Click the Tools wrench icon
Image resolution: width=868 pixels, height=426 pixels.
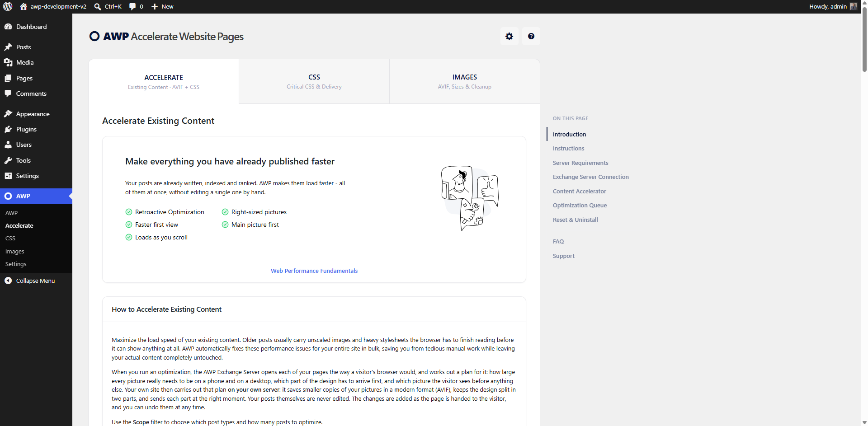point(8,160)
